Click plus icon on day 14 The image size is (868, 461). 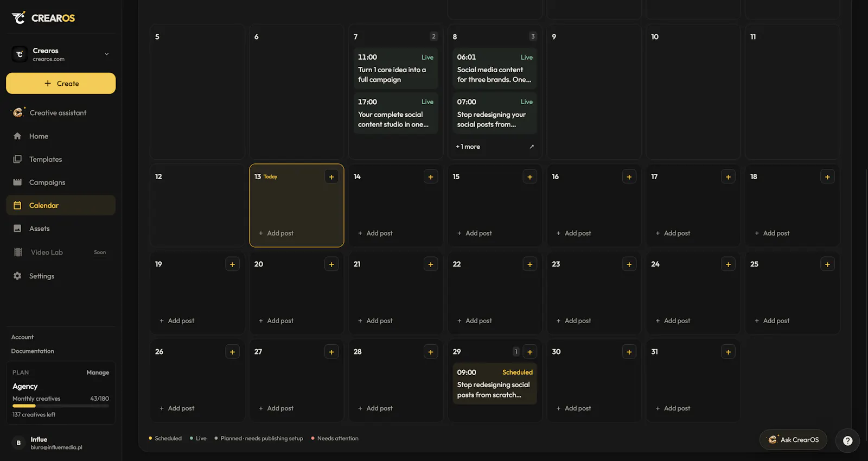[x=431, y=177]
